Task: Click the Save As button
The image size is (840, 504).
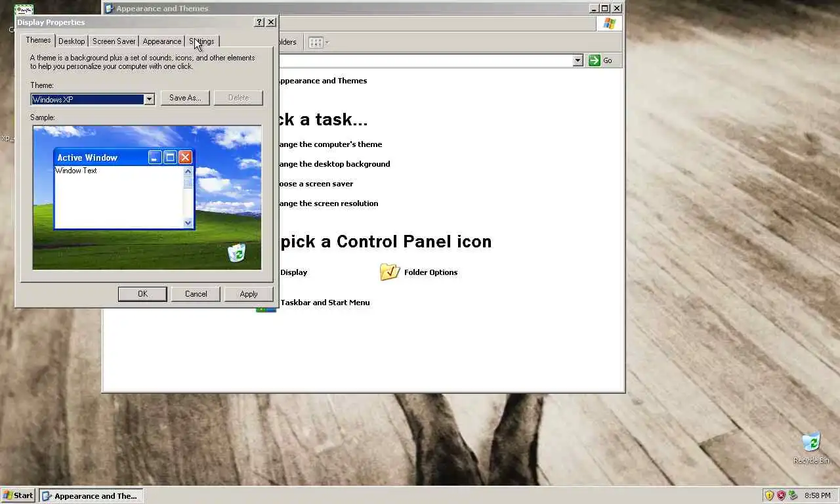Action: pos(185,98)
